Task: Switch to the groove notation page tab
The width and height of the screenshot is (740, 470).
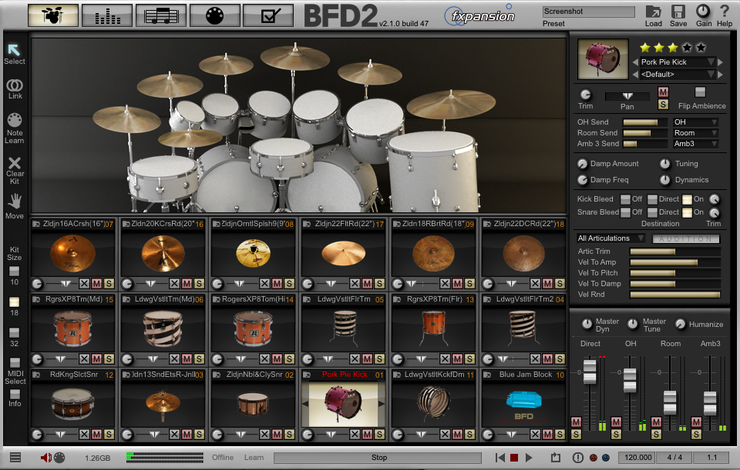Action: 161,15
